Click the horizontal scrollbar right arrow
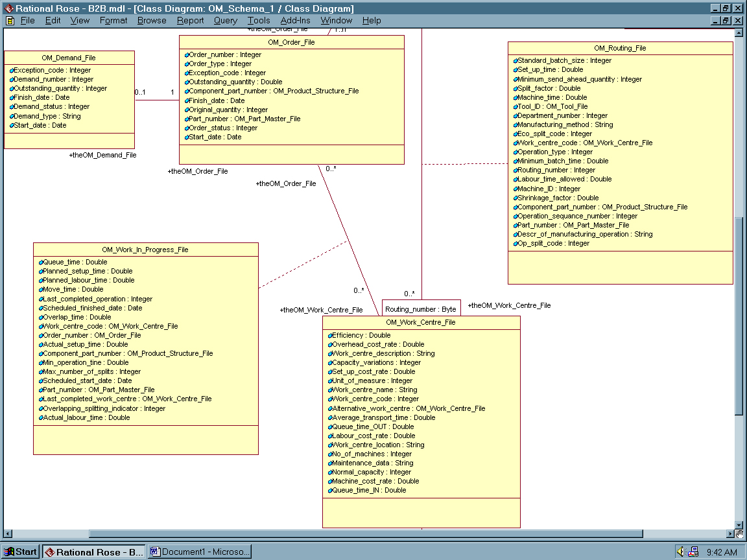Viewport: 747px width, 560px height. tap(730, 534)
